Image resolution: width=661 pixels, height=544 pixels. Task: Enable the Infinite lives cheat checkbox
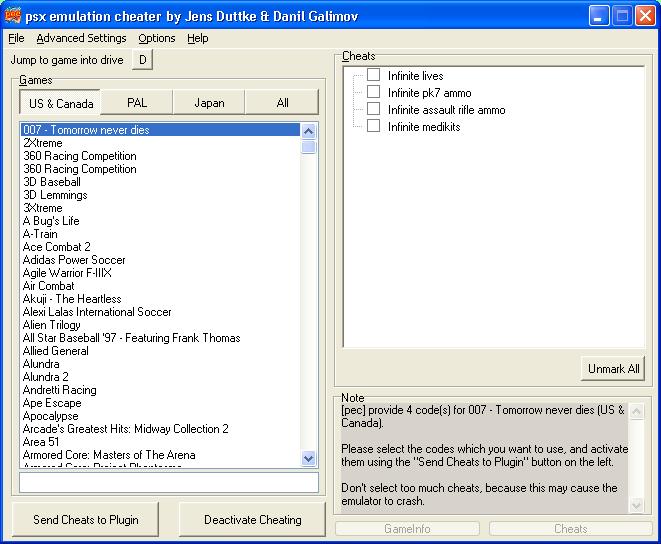(373, 75)
